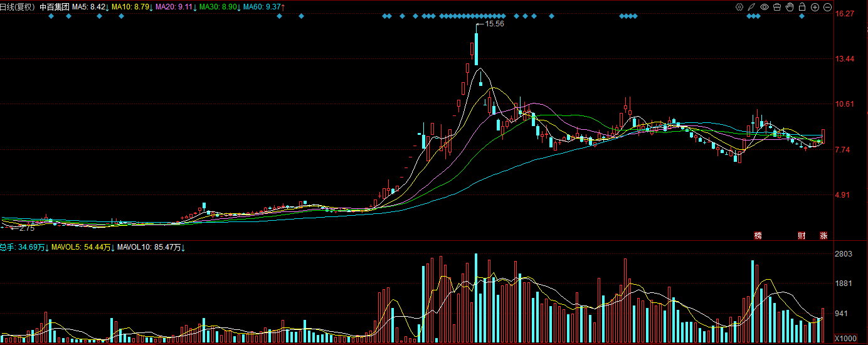Click the X1000 volume unit label
The height and width of the screenshot is (345, 868).
click(845, 339)
